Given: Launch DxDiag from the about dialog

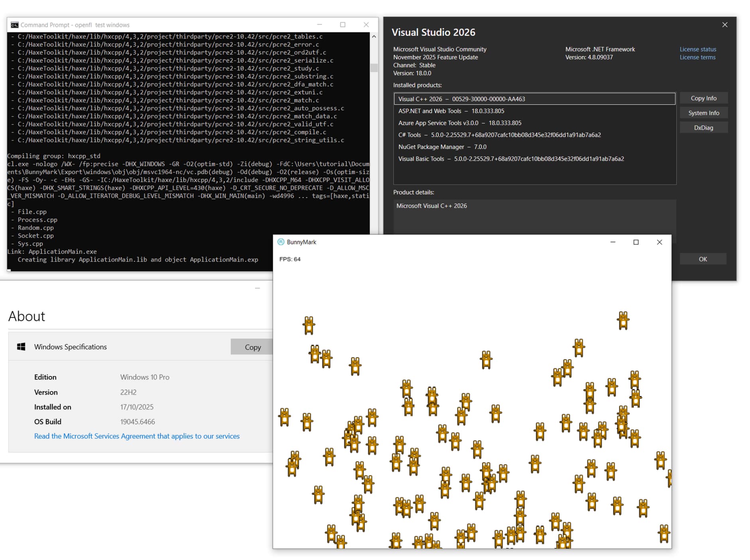Looking at the screenshot, I should coord(703,128).
